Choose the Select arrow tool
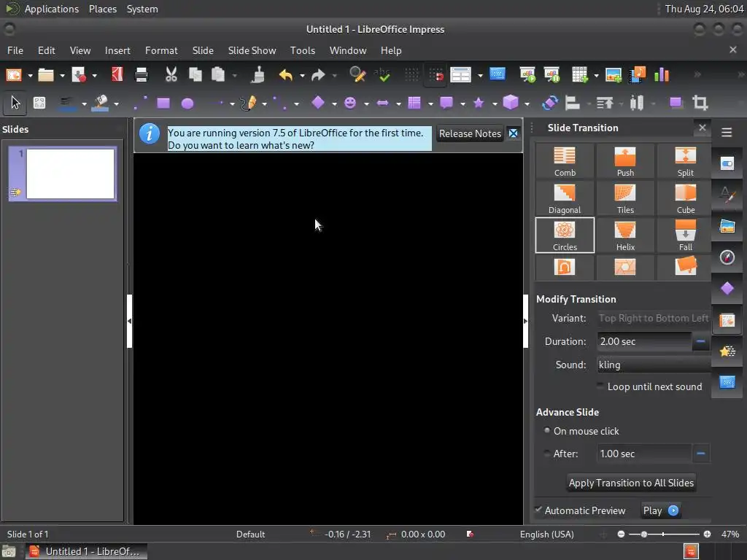 click(15, 103)
